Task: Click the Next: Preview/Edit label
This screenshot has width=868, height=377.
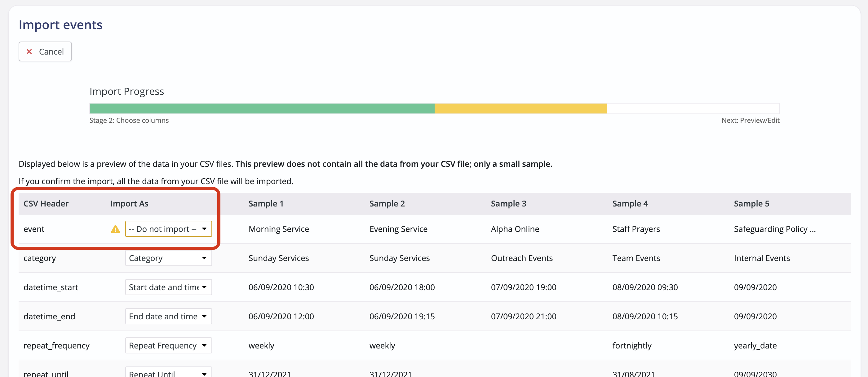Action: pyautogui.click(x=750, y=120)
